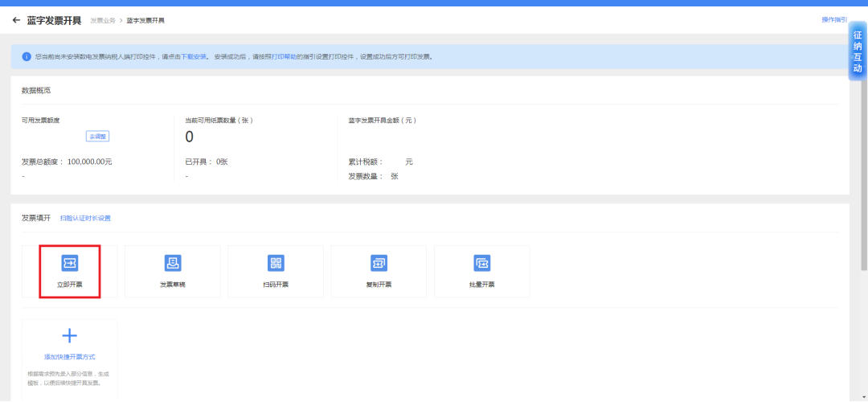Open the 批量开票 batch invoice icon
The image size is (868, 402).
481,262
